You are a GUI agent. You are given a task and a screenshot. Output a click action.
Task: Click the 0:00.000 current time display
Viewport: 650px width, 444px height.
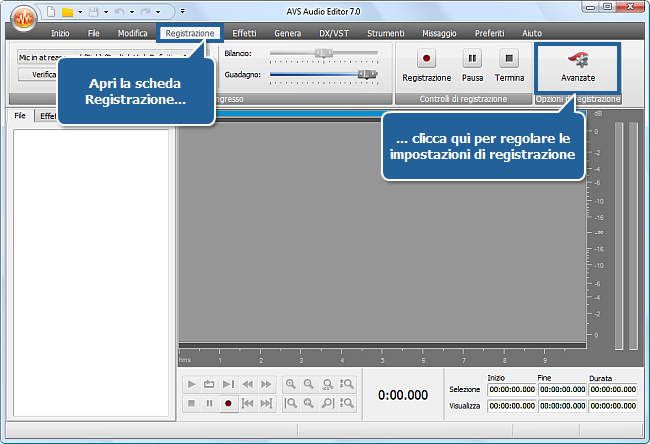click(x=403, y=395)
